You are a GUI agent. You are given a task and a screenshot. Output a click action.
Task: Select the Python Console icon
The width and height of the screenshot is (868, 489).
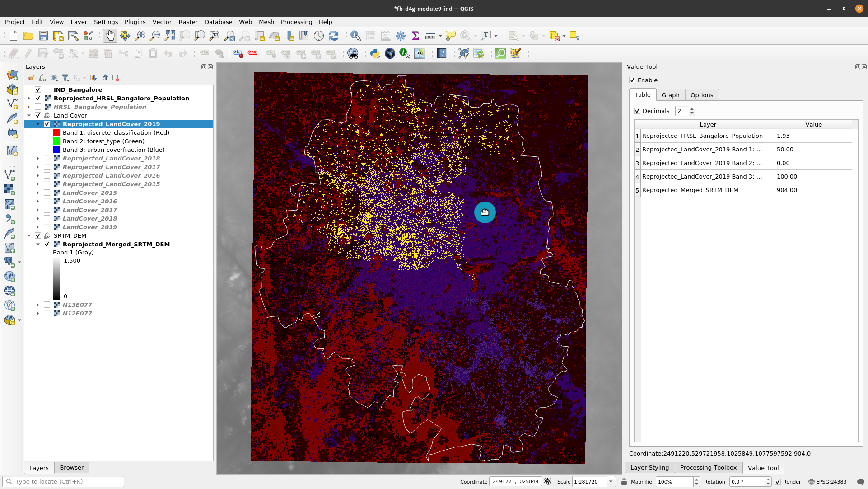pyautogui.click(x=374, y=53)
